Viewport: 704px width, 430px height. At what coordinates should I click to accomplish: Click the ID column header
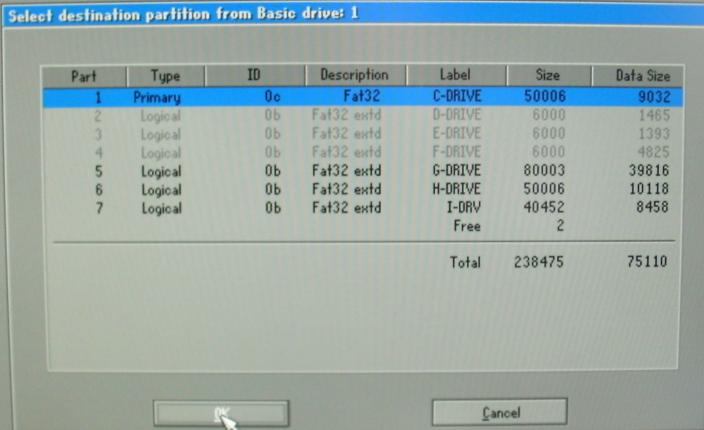(255, 75)
